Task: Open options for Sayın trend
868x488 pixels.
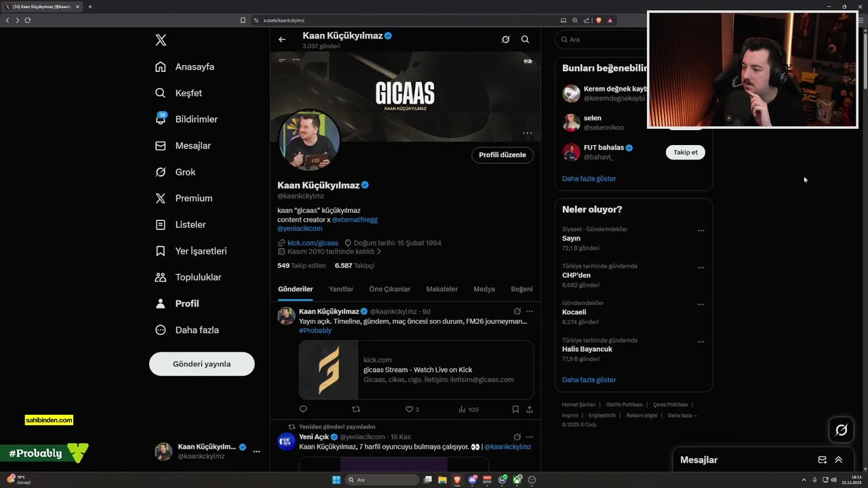Action: [701, 230]
